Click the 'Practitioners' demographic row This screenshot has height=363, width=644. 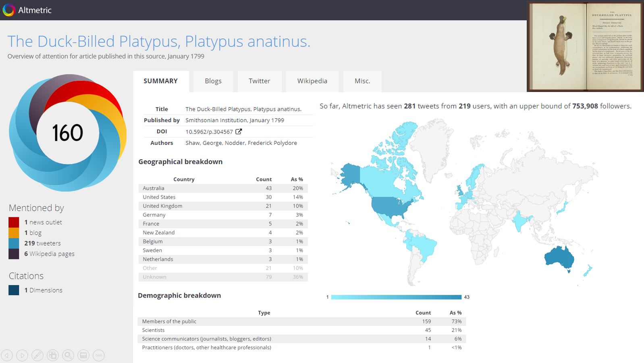point(302,348)
